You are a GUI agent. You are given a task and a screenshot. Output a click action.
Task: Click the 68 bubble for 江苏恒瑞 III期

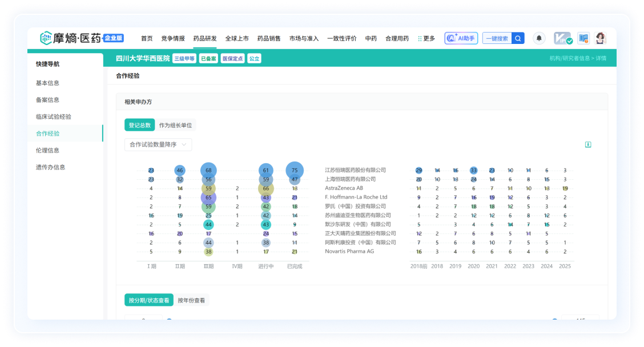pos(208,170)
